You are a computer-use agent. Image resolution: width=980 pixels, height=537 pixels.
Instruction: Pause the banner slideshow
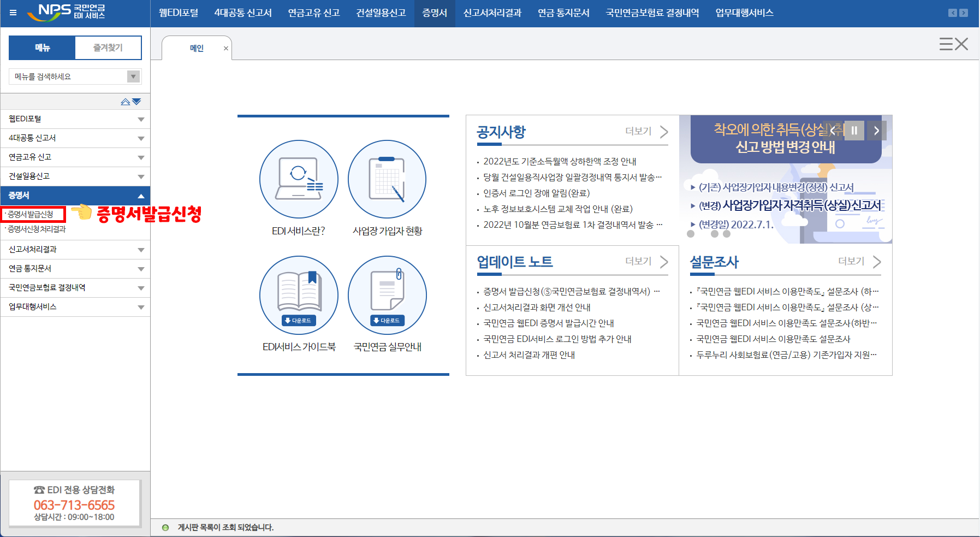coord(854,131)
